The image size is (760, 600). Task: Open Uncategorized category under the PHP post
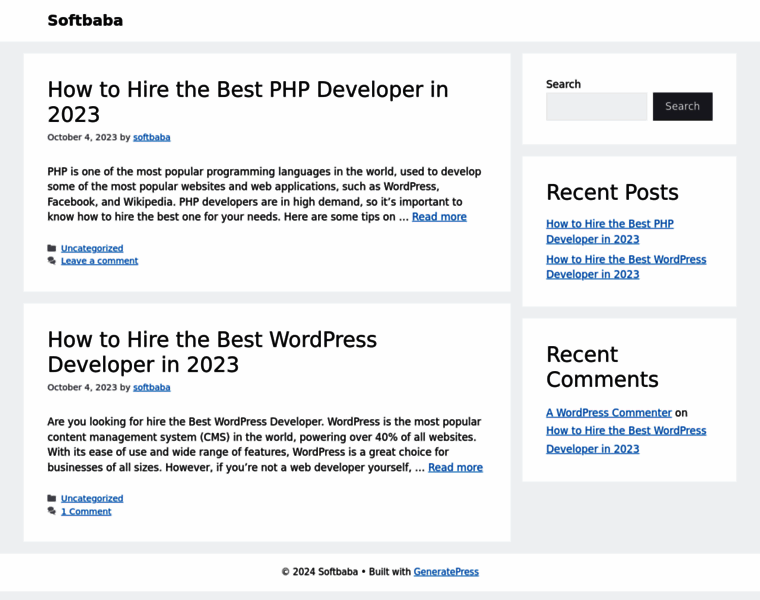92,248
